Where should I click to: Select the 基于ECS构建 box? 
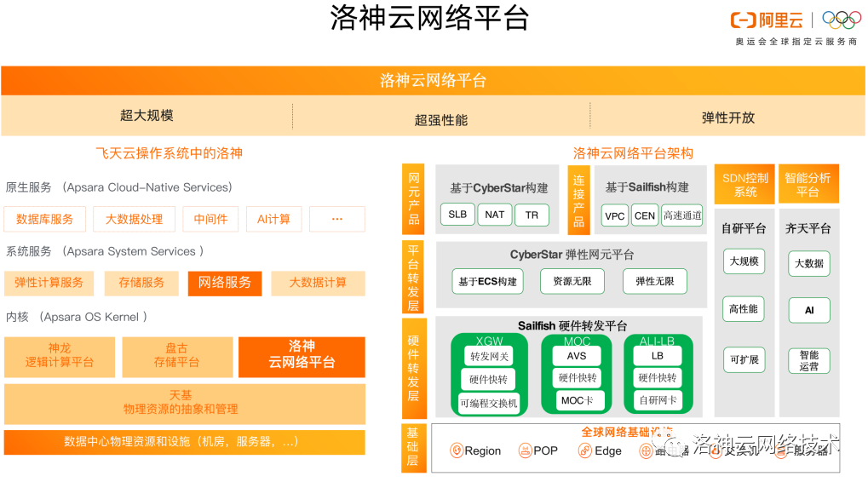(x=488, y=282)
